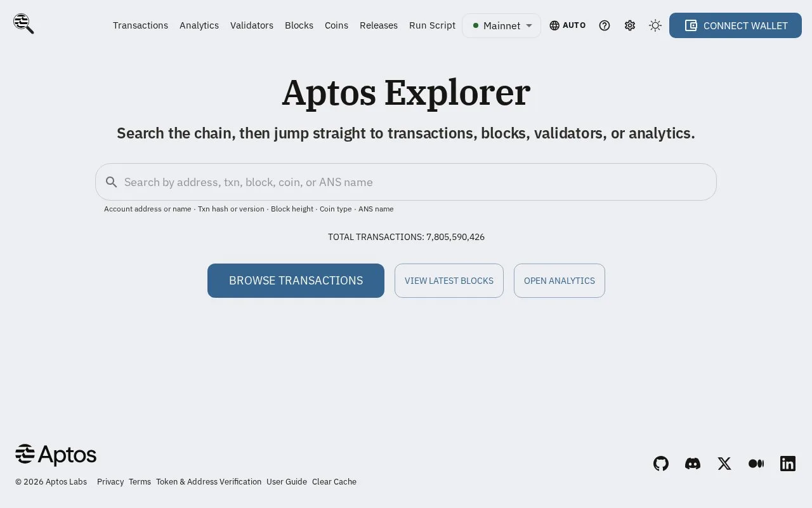Open the Terms footer link
Screen dimensions: 812x508
click(x=140, y=482)
